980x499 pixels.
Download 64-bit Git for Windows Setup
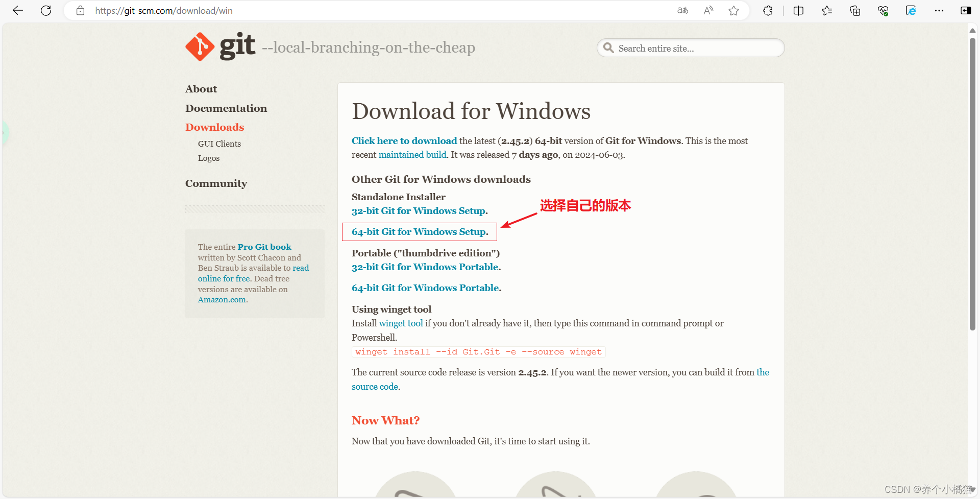click(419, 232)
